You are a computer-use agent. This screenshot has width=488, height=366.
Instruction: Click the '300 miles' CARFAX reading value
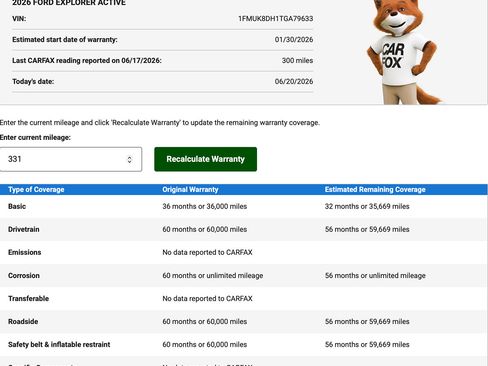(297, 61)
